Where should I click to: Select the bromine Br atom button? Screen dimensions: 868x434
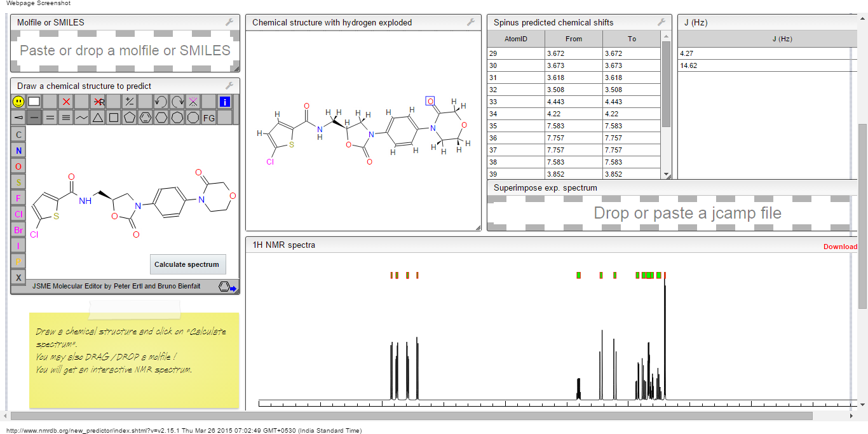[18, 230]
